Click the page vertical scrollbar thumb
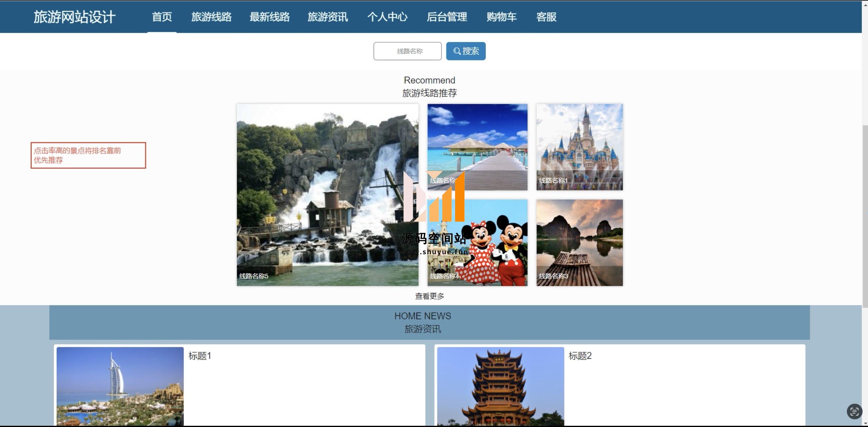 [x=865, y=216]
